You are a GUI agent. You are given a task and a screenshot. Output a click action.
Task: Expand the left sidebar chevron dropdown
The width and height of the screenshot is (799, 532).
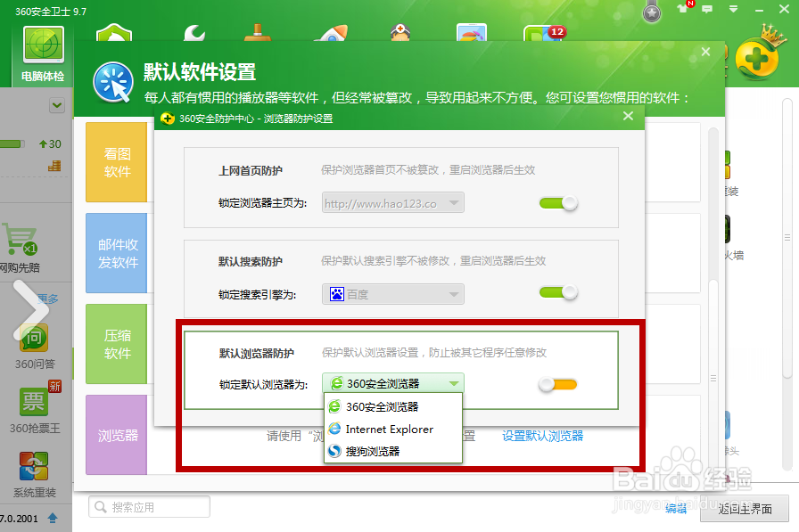click(56, 105)
